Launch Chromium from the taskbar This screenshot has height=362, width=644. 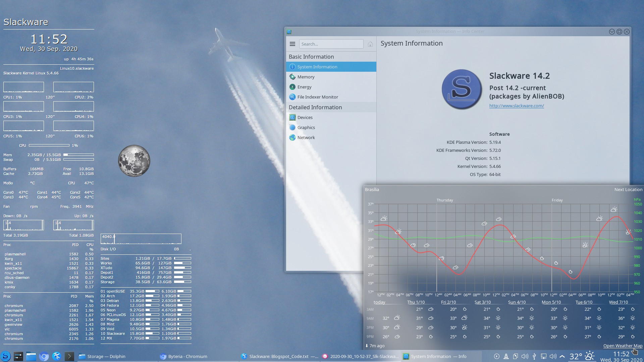(43, 356)
